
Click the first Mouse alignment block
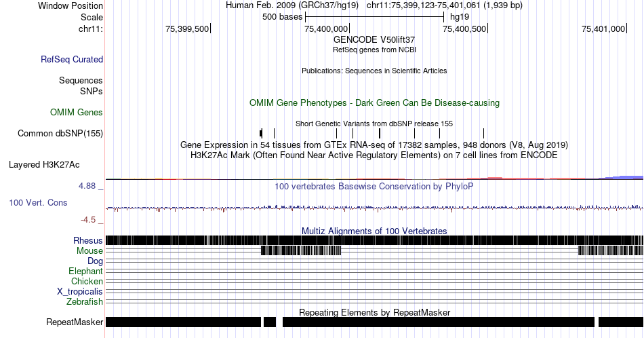point(301,250)
